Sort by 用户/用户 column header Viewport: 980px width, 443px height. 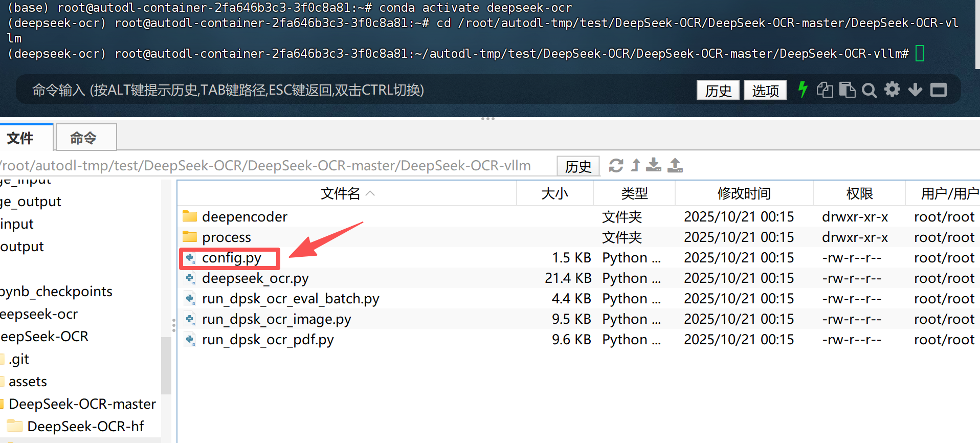click(x=943, y=193)
